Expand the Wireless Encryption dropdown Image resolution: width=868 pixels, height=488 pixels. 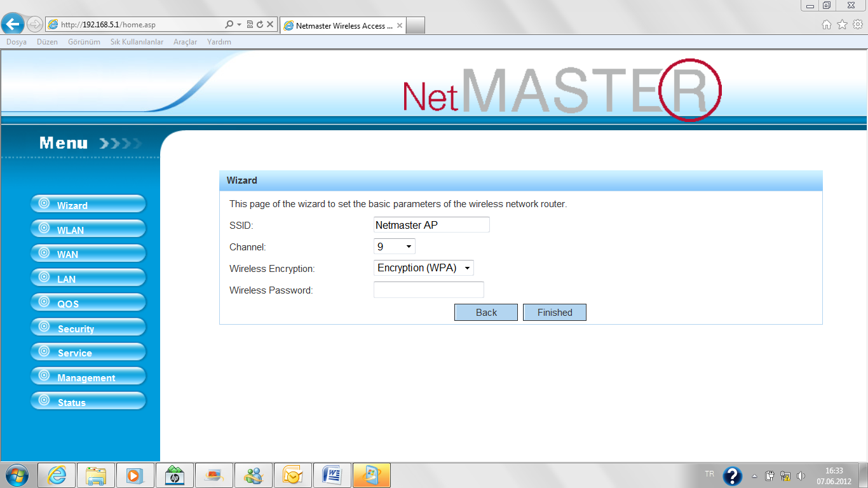[x=424, y=268]
